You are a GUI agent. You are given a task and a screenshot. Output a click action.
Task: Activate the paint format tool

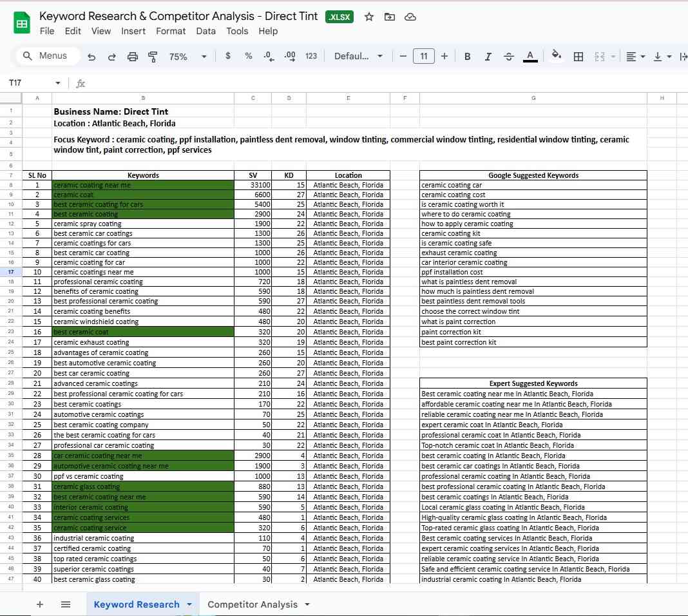pyautogui.click(x=153, y=57)
